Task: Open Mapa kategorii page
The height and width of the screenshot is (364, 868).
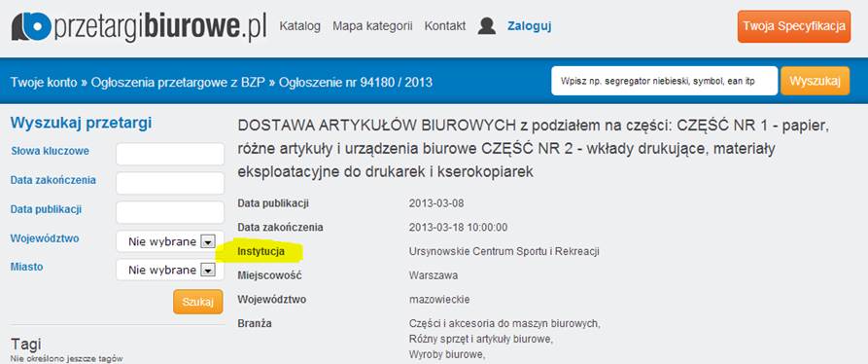Action: pyautogui.click(x=372, y=26)
